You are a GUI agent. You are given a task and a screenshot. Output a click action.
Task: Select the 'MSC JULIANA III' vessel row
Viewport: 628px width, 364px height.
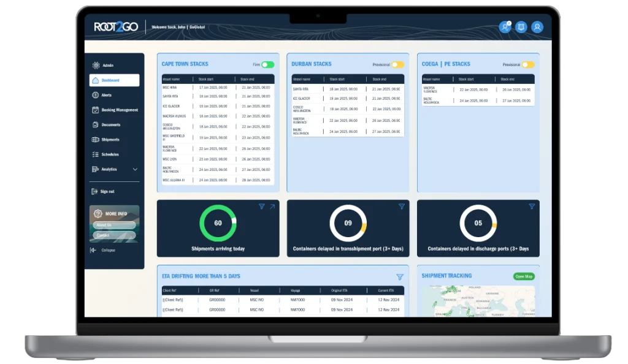[x=218, y=180]
